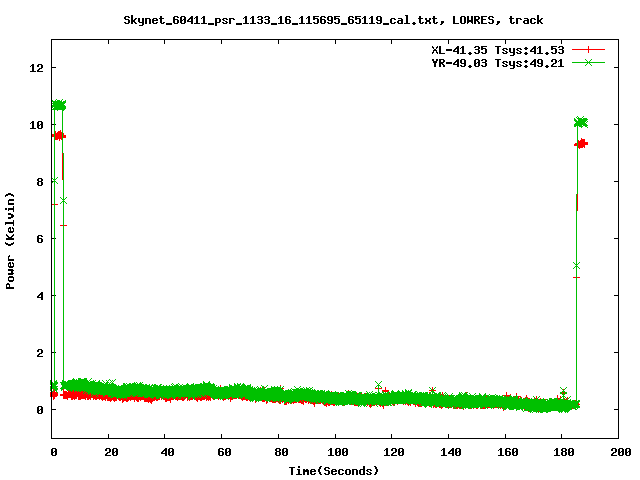Click red XL legend line sample
This screenshot has height=480, width=640.
[588, 50]
